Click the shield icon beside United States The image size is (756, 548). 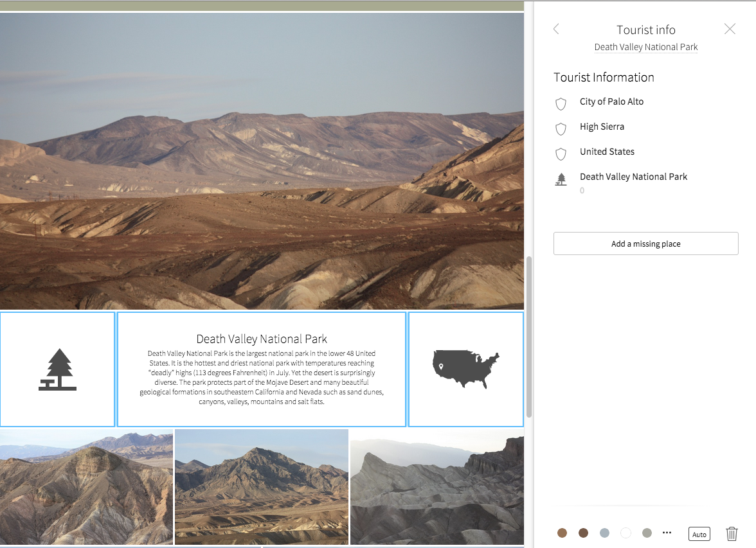[x=561, y=154]
